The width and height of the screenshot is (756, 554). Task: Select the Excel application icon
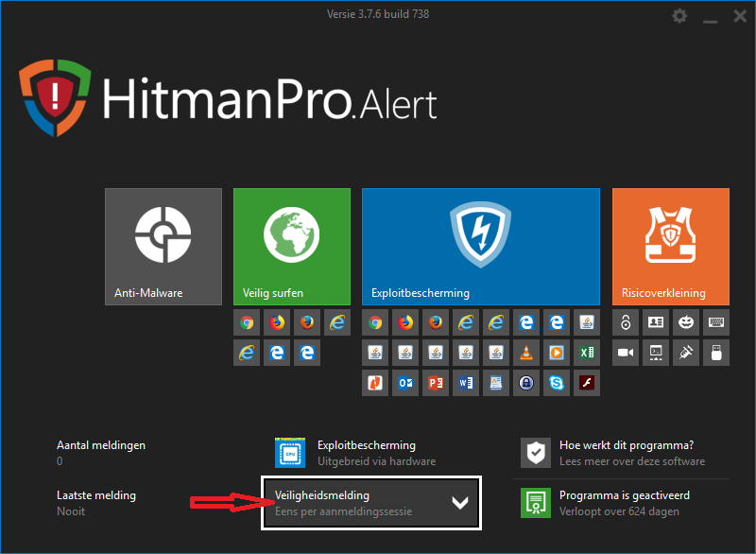[x=587, y=353]
